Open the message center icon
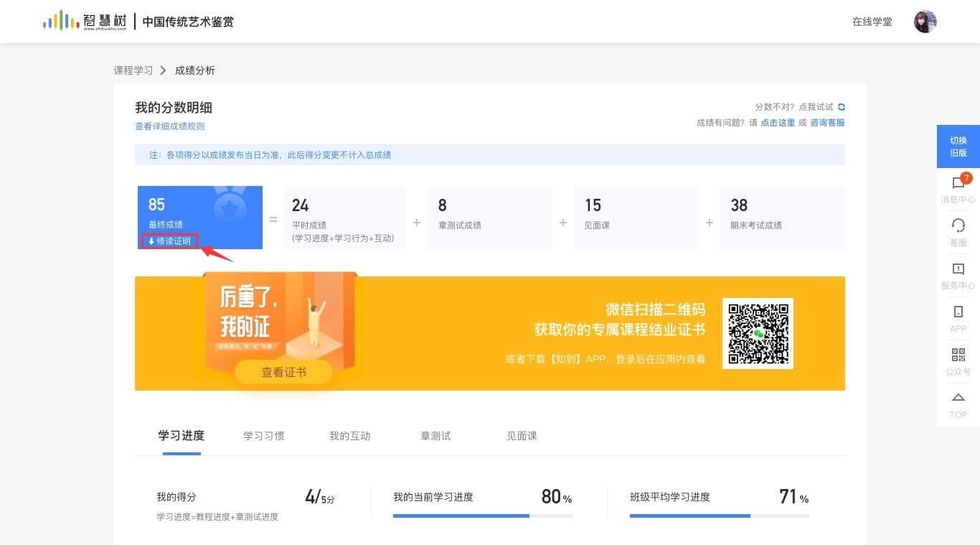 (958, 184)
